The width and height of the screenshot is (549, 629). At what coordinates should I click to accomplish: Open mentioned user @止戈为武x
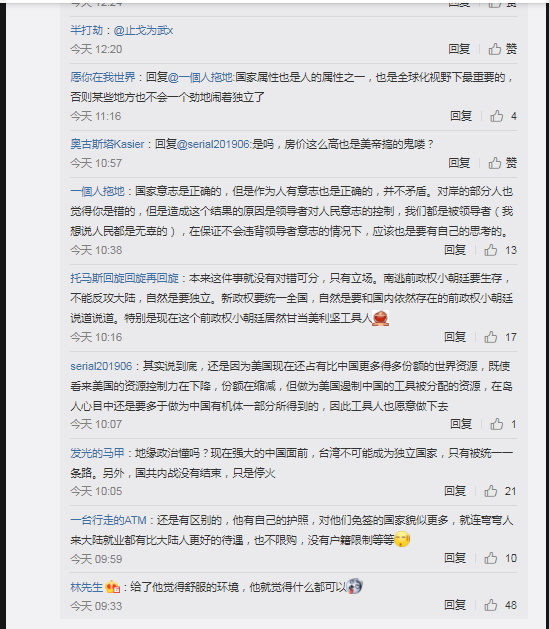point(143,30)
